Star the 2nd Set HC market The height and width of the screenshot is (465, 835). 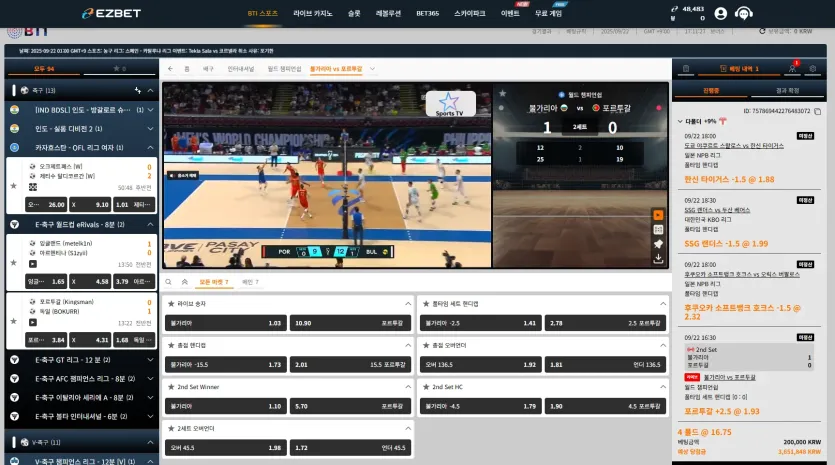[x=426, y=387]
